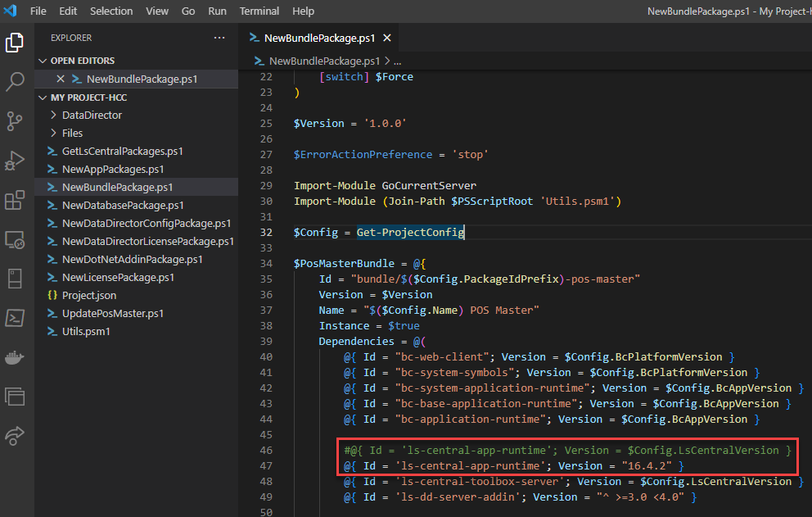Open the Remote Explorer icon
Image resolution: width=812 pixels, height=517 pixels.
[15, 239]
